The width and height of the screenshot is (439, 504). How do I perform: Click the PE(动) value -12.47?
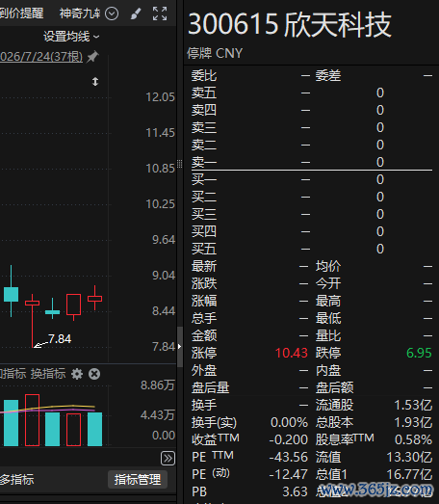(x=289, y=474)
